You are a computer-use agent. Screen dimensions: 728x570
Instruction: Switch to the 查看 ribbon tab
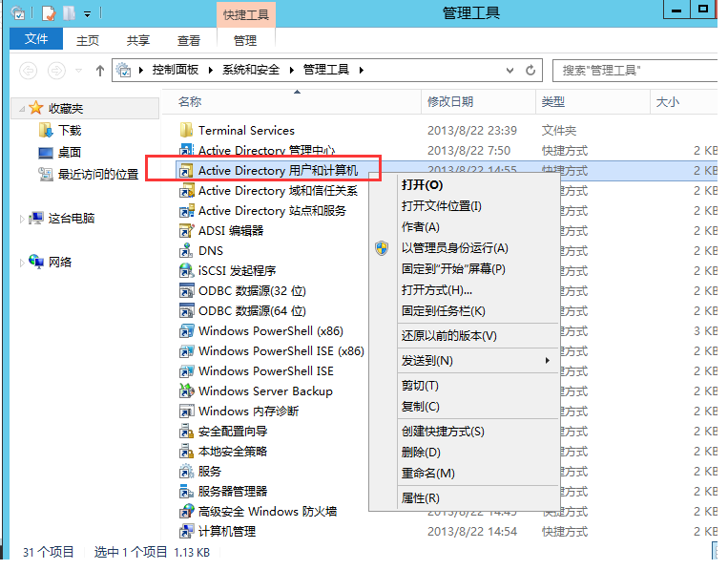pos(189,40)
